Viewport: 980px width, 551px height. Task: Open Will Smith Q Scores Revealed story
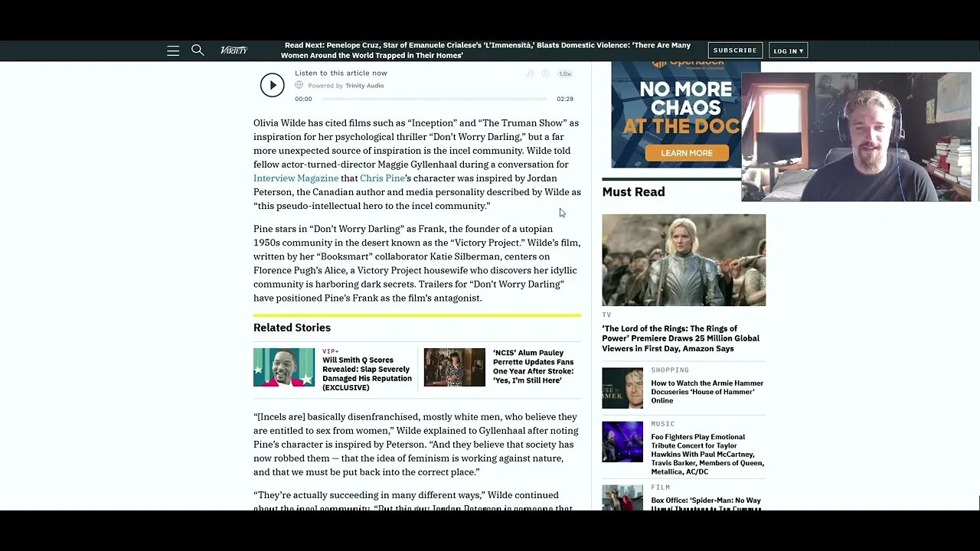tap(367, 373)
